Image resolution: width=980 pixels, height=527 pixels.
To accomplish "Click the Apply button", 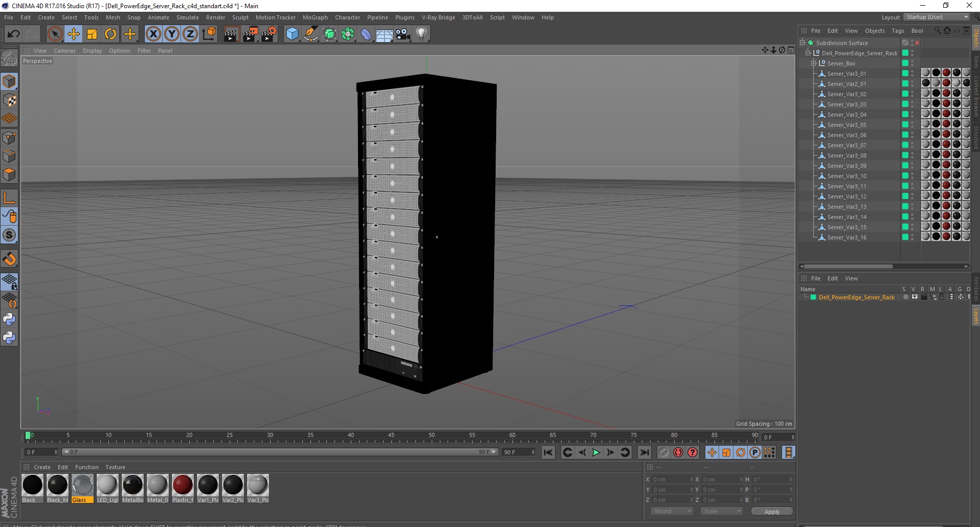I will tap(772, 512).
